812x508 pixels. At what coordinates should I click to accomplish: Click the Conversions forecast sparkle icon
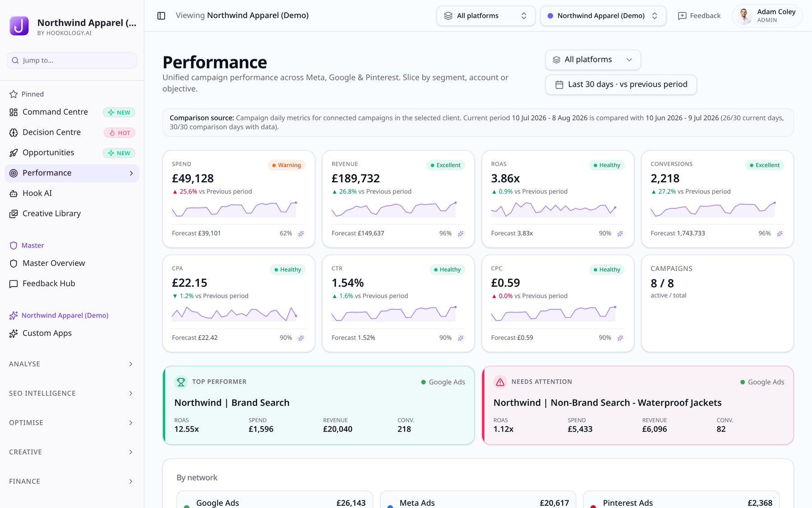[x=780, y=233]
